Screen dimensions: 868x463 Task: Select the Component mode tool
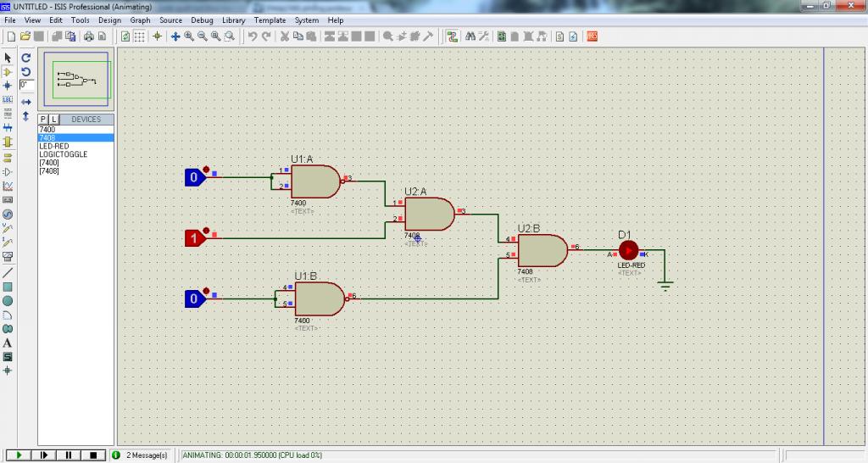coord(8,71)
